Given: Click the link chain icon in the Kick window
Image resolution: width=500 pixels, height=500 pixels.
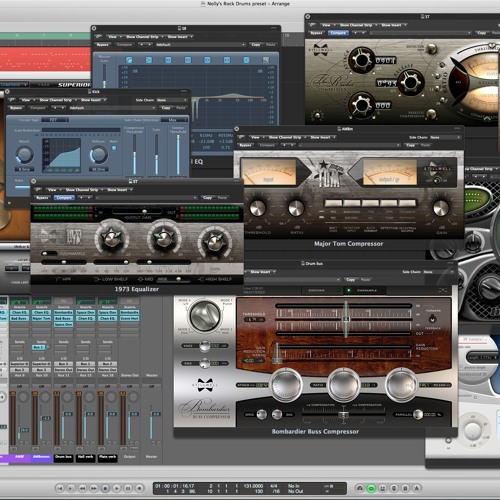Looking at the screenshot, I should tap(12, 100).
